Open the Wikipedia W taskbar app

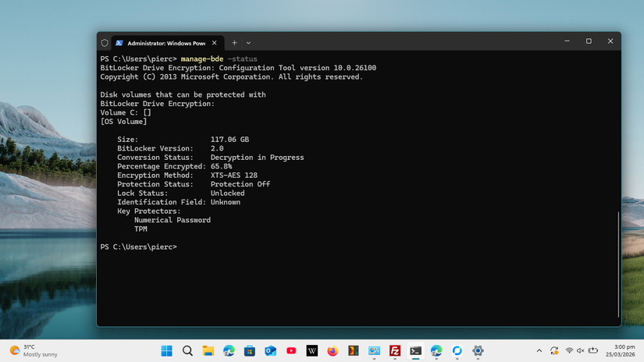[x=311, y=351]
